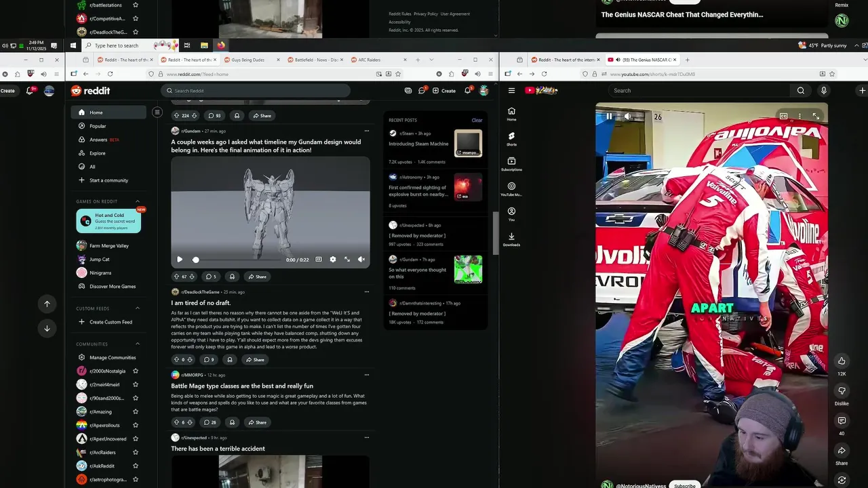
Task: Click YouTube search magnifier button
Action: click(801, 91)
